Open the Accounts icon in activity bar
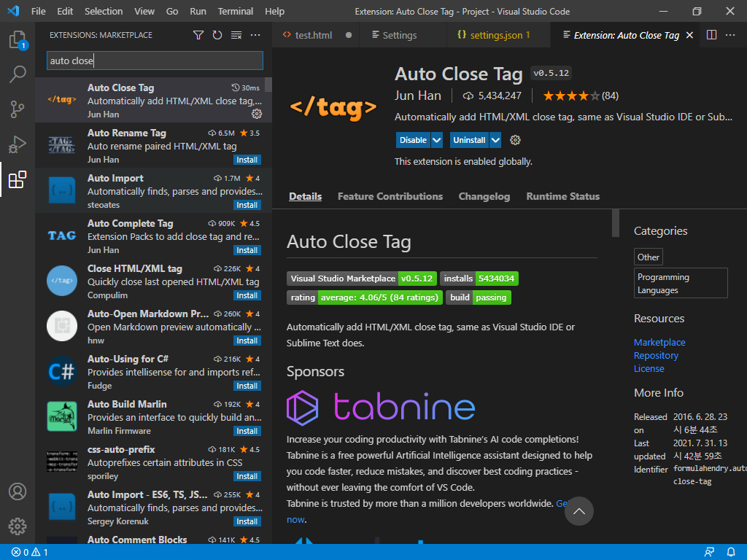Screen dimensions: 747x560 click(x=18, y=491)
